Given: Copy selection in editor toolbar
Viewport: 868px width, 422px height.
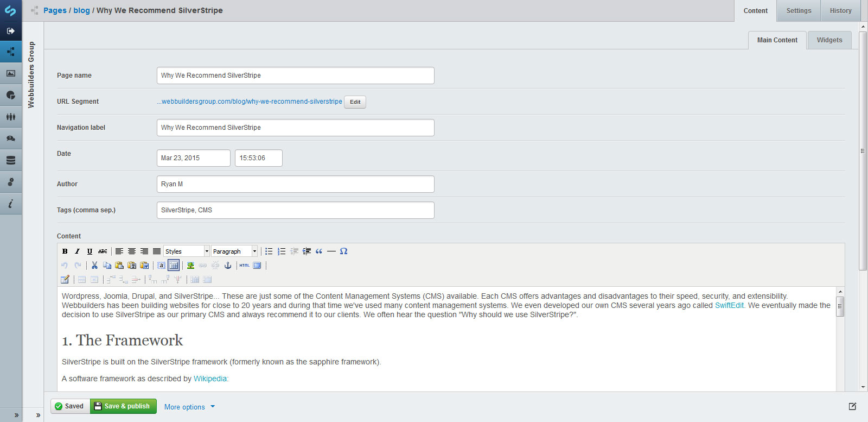Looking at the screenshot, I should point(107,265).
